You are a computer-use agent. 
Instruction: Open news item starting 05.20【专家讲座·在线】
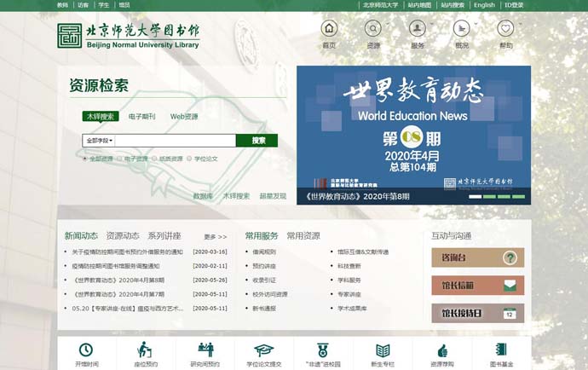(x=128, y=309)
